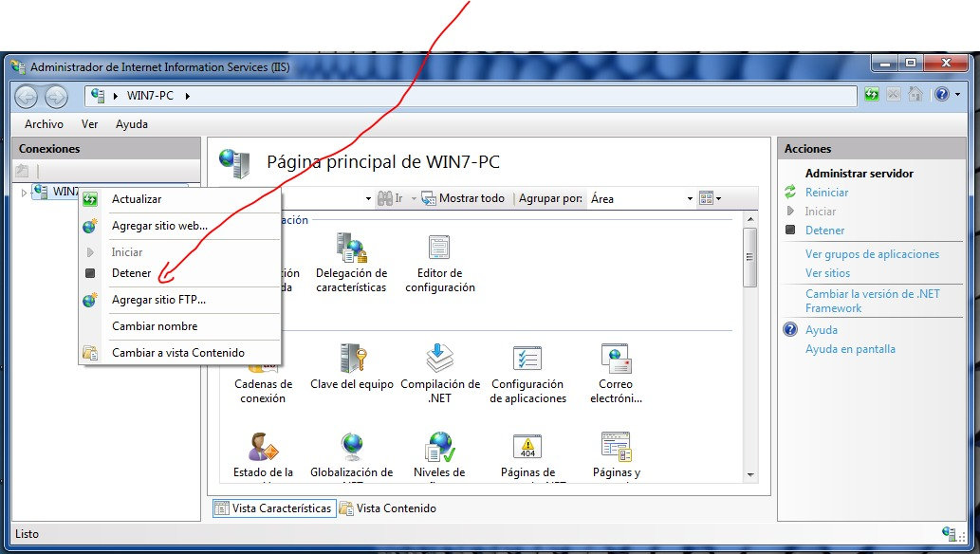Open the view mode dropdown arrow

tap(719, 199)
